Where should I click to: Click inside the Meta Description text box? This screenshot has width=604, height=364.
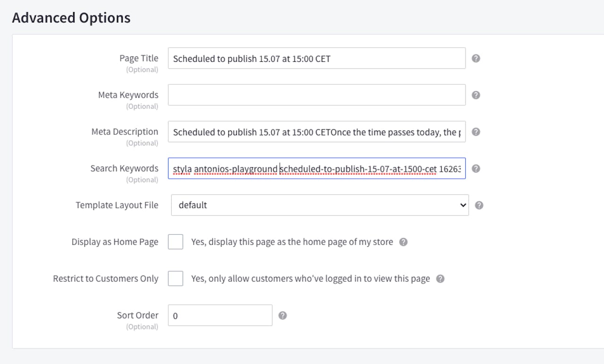[316, 132]
